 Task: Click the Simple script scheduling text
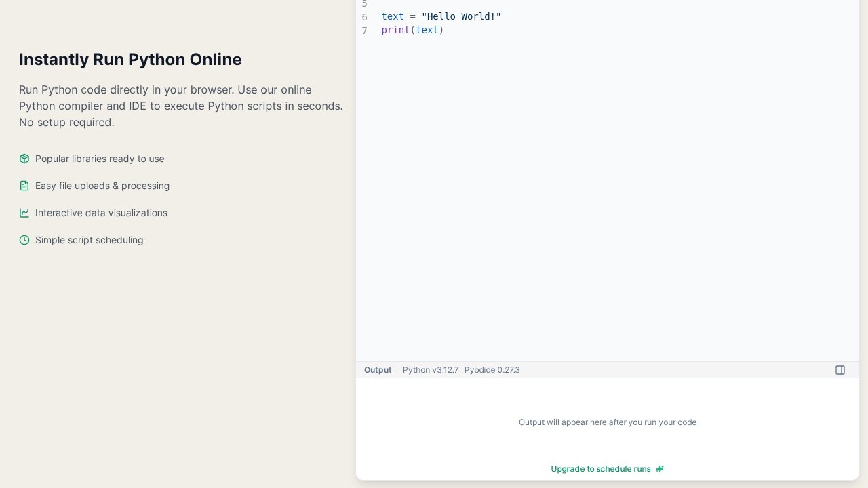(90, 240)
